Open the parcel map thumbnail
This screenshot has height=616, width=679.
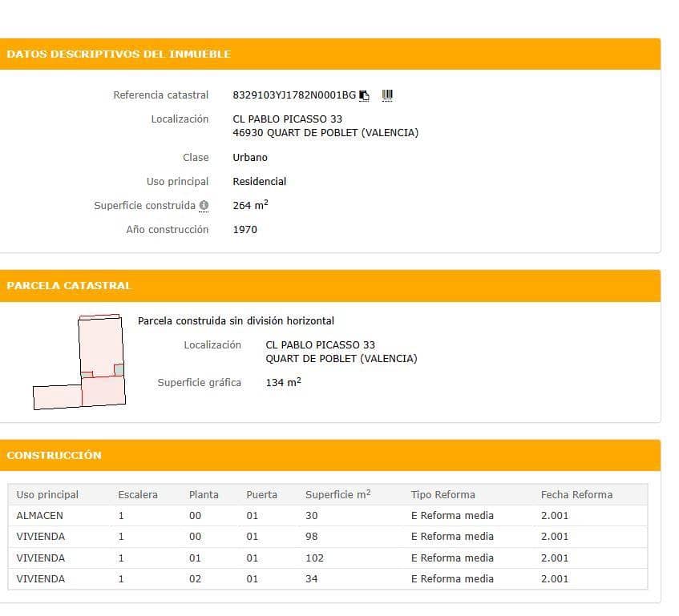79,362
